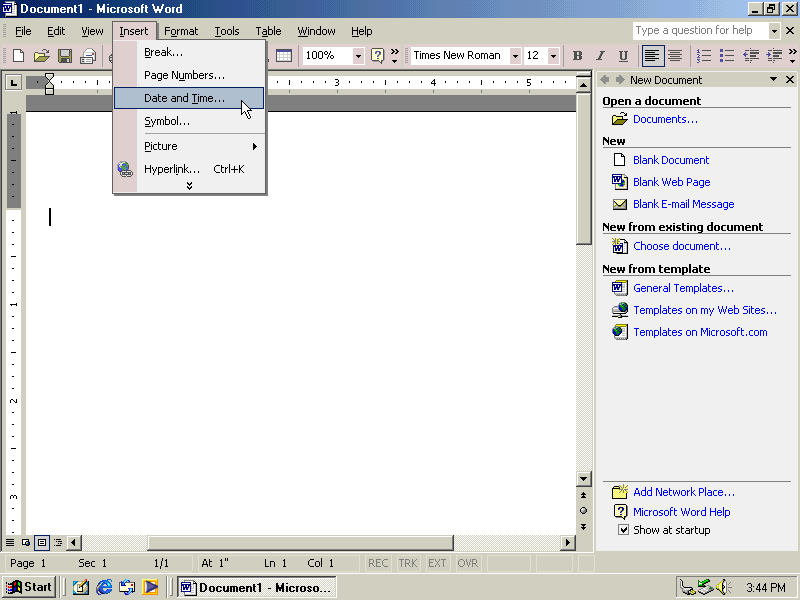Viewport: 800px width, 600px height.
Task: Choose Symbol from Insert menu
Action: tap(189, 121)
